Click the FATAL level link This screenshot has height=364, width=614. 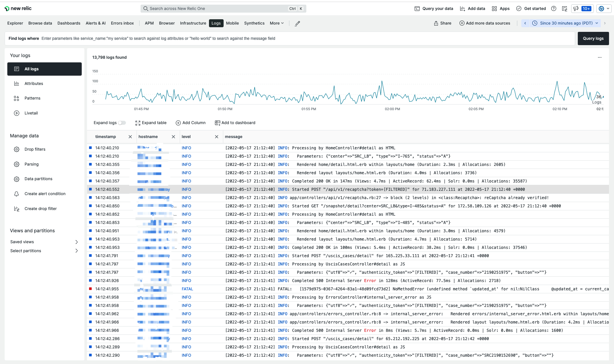tap(187, 289)
